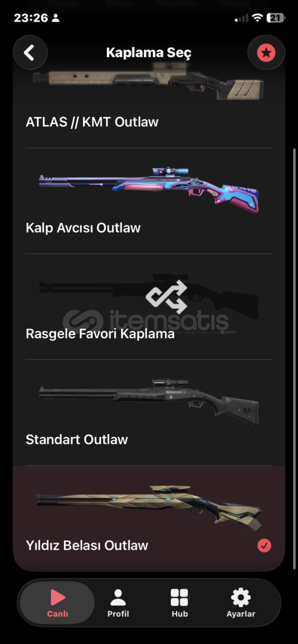Switch to the Ayarlar tab label

241,614
